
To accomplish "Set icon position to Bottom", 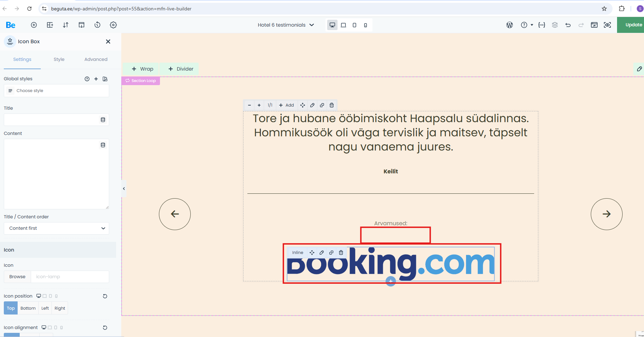I will 28,308.
